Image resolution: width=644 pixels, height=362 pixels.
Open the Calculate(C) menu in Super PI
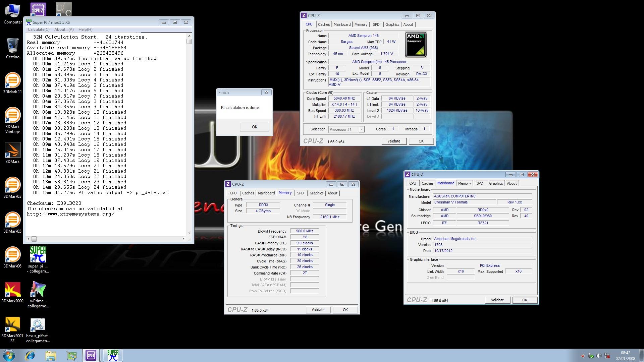tap(39, 29)
